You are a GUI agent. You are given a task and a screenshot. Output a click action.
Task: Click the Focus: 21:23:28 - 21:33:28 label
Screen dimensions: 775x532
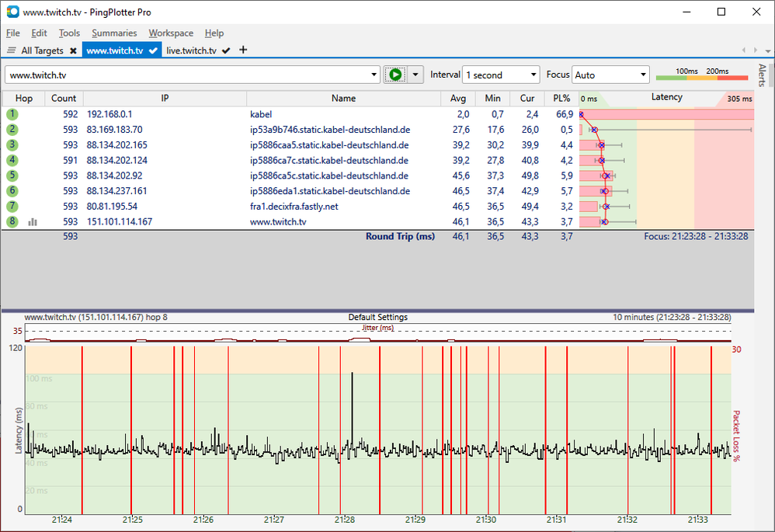coord(696,236)
